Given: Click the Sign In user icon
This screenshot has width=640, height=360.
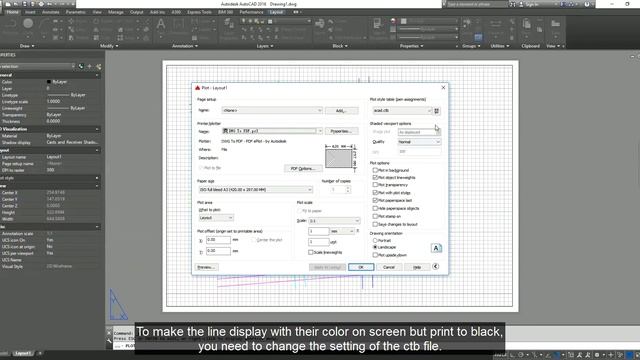Looking at the screenshot, I should 521,4.
